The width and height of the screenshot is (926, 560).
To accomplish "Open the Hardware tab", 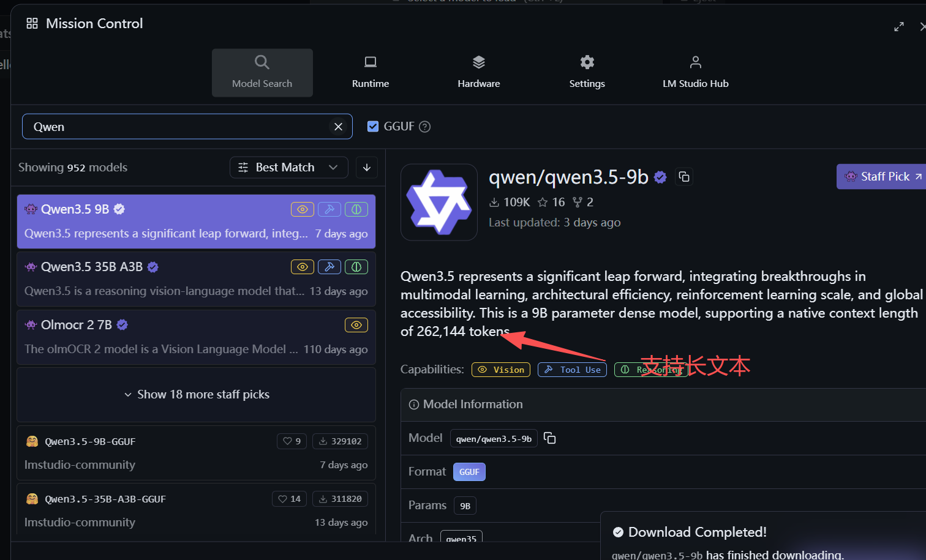I will [x=479, y=73].
